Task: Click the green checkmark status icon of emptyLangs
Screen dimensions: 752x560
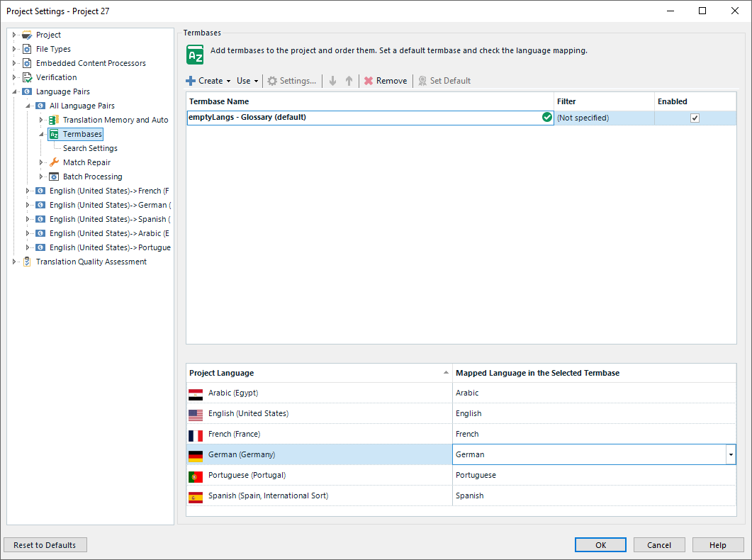Action: tap(546, 117)
